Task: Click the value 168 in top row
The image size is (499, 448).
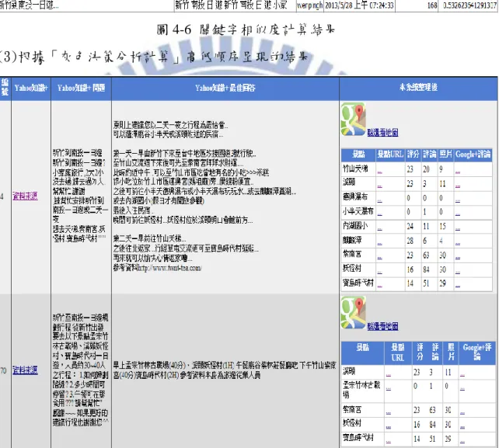Action: click(432, 5)
